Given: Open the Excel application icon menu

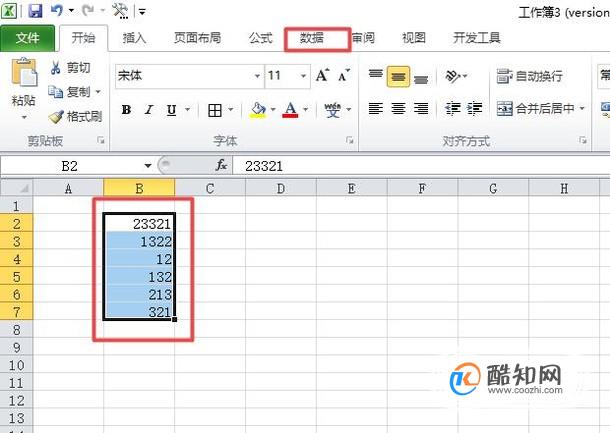Looking at the screenshot, I should coord(9,11).
